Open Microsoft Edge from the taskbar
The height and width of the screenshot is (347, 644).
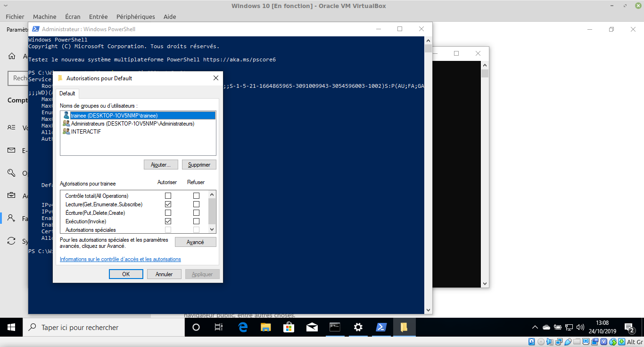(243, 327)
